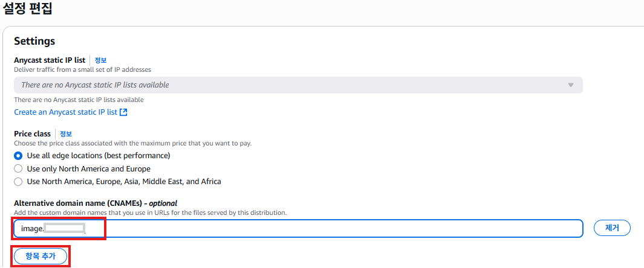This screenshot has width=644, height=268.
Task: Click the 제거 button beside the CNAME field
Action: point(612,228)
